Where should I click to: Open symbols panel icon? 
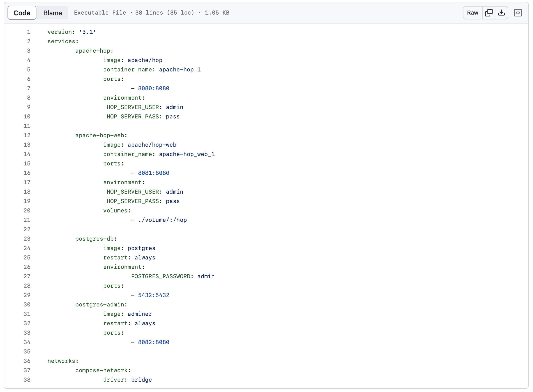point(517,13)
